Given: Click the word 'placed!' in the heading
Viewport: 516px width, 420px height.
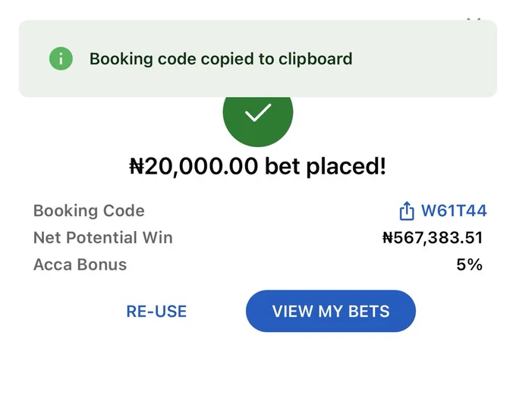Looking at the screenshot, I should (346, 167).
